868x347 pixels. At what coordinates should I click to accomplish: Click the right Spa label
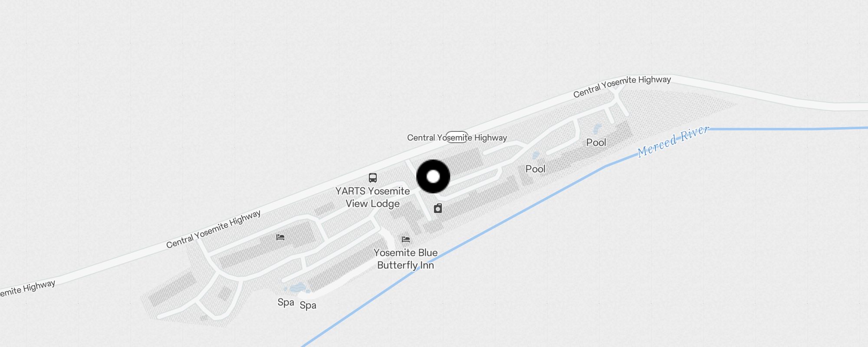[308, 305]
